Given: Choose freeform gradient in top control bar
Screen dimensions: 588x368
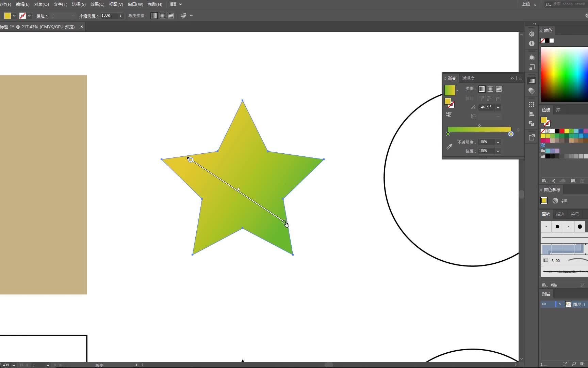Looking at the screenshot, I should tap(171, 16).
